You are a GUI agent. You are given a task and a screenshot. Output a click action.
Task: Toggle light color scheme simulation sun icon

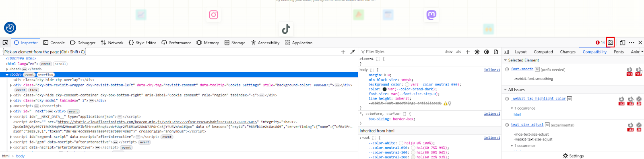click(477, 52)
